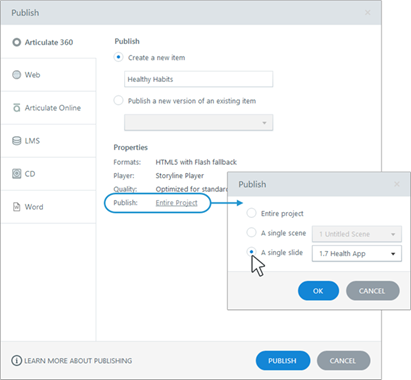Click the CD disc icon
This screenshot has width=411, height=380.
tap(16, 174)
